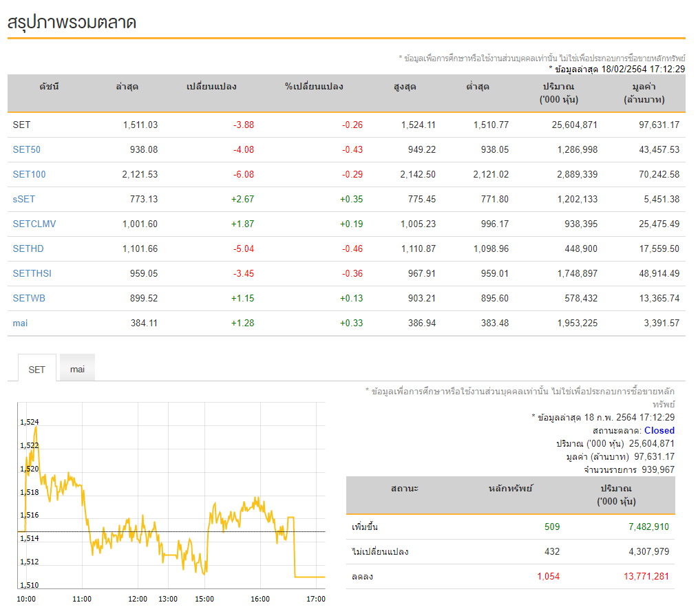Open the SETHD index link
The width and height of the screenshot is (698, 616).
(x=28, y=248)
